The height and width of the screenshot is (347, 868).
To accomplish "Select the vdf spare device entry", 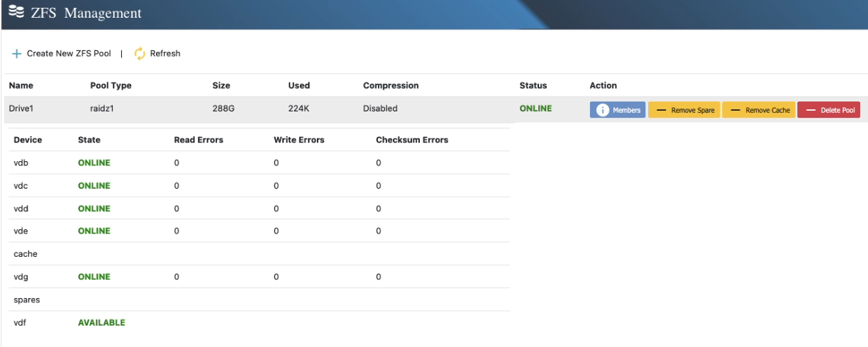I will point(21,323).
